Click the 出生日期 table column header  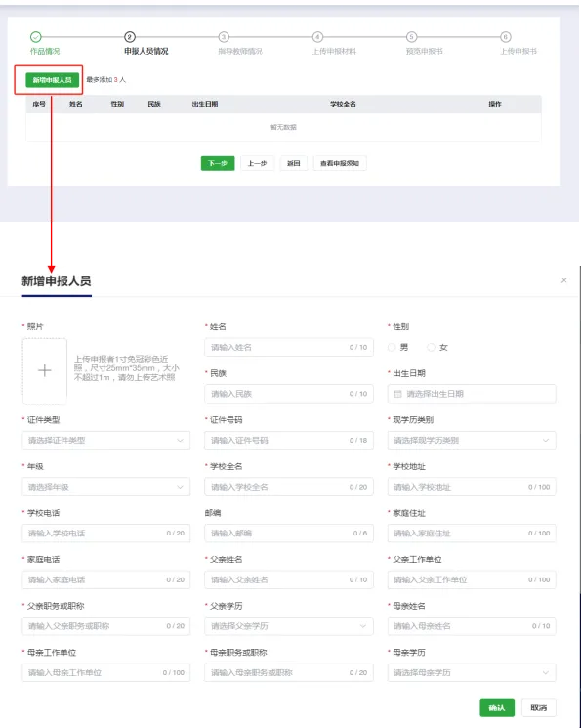coord(205,104)
